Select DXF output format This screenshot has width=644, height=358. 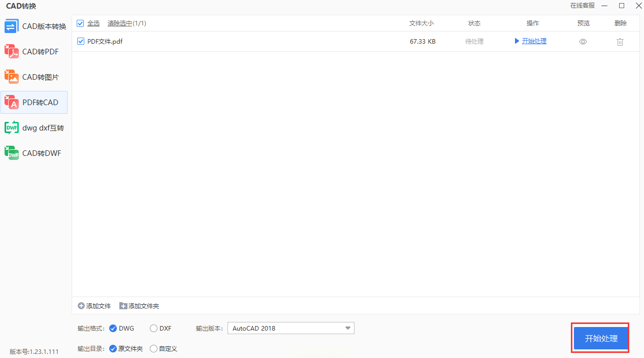[153, 329]
